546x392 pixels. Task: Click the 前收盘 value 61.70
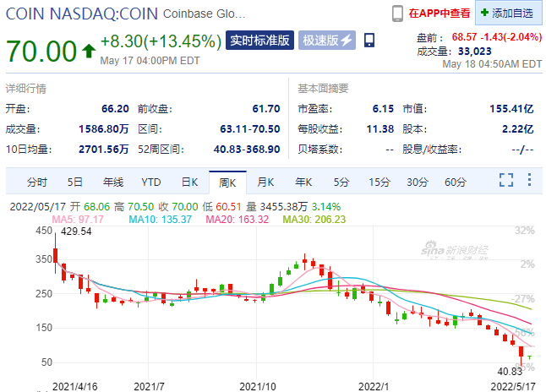(266, 109)
